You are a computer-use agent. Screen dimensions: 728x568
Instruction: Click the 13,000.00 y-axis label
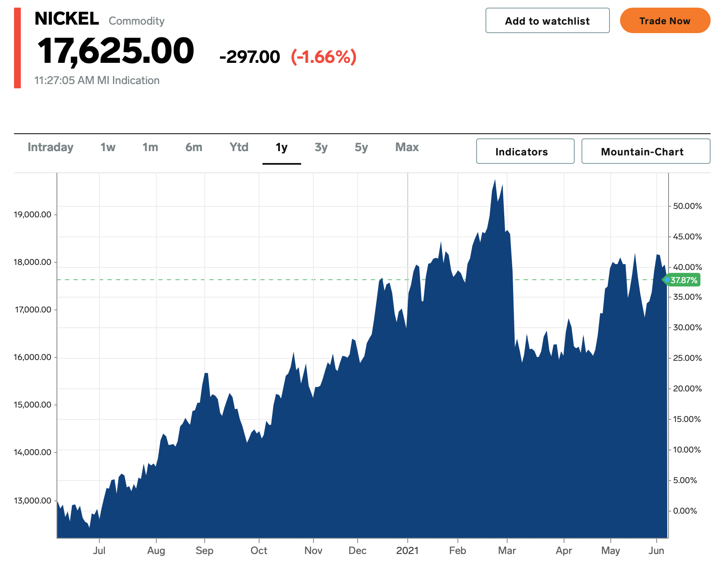tap(32, 501)
